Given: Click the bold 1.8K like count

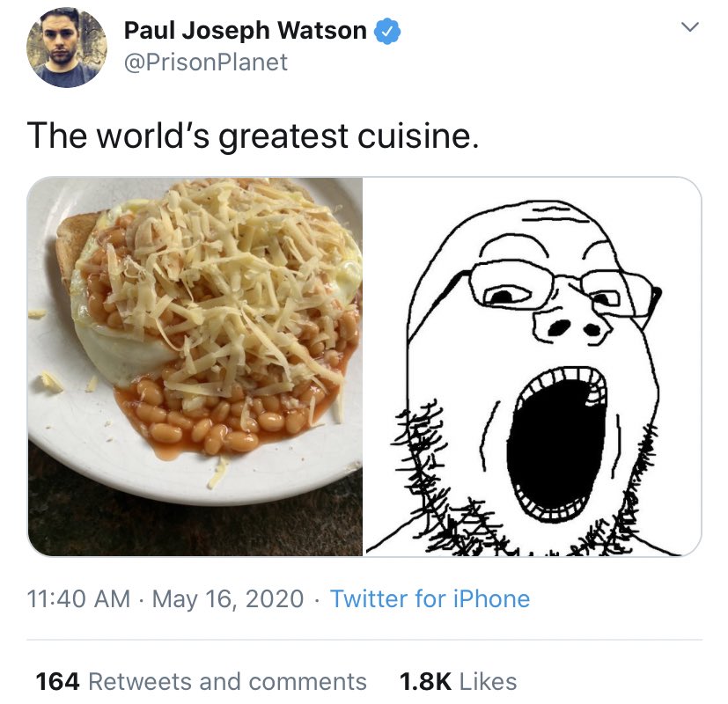Looking at the screenshot, I should pyautogui.click(x=425, y=682).
